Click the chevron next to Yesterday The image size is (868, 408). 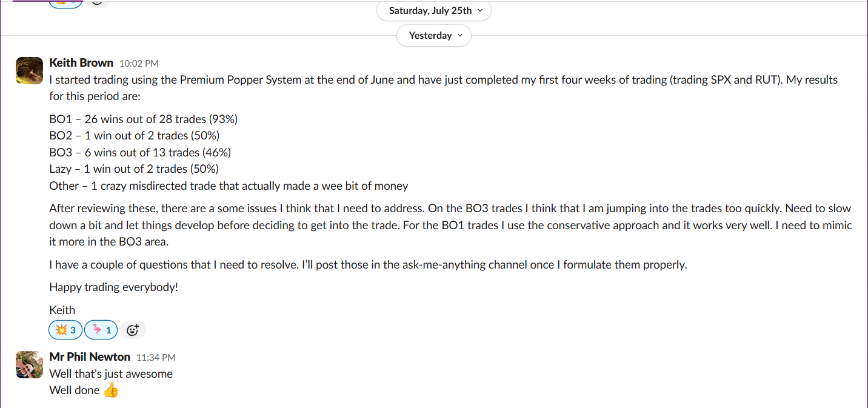pyautogui.click(x=459, y=35)
